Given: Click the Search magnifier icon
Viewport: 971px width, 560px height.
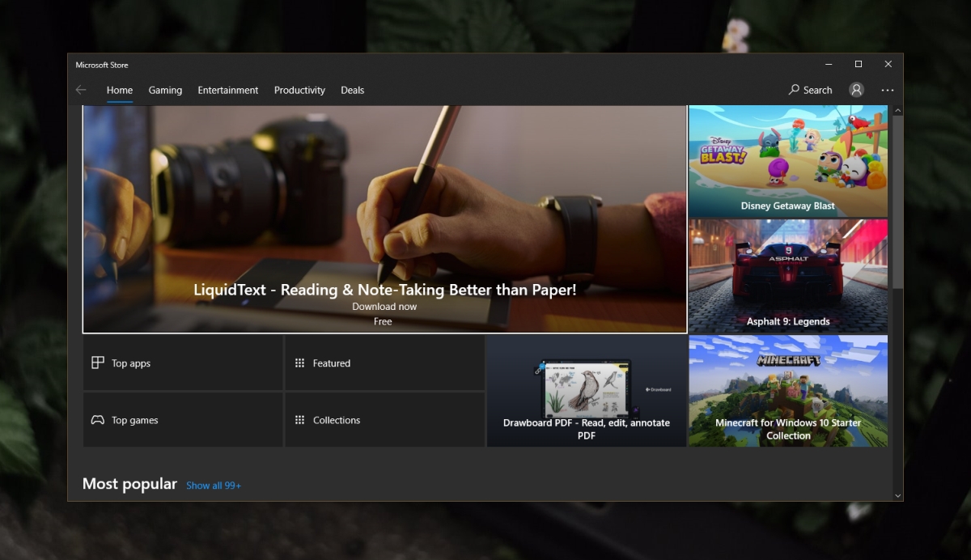Looking at the screenshot, I should pyautogui.click(x=794, y=90).
